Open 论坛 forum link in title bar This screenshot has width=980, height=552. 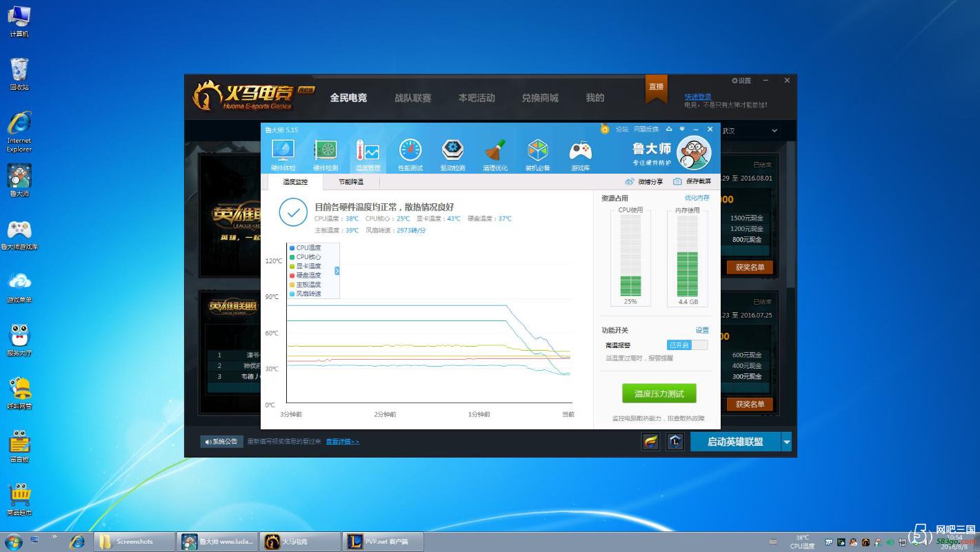pos(622,129)
